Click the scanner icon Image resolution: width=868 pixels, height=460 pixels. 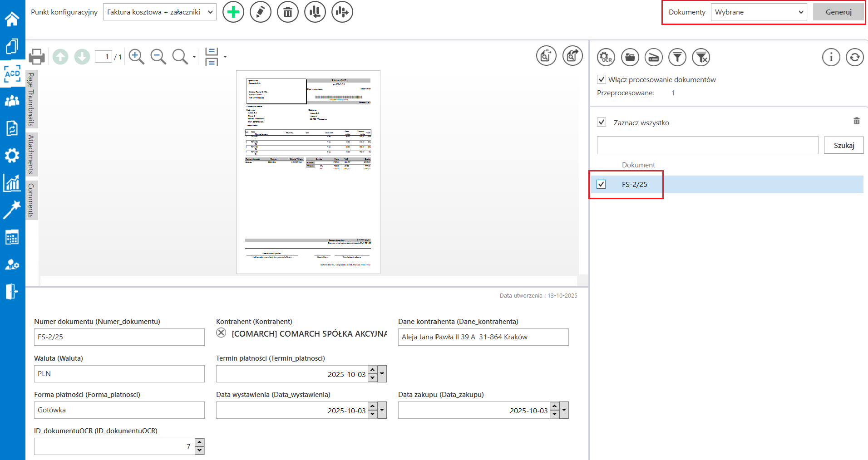[x=654, y=57]
